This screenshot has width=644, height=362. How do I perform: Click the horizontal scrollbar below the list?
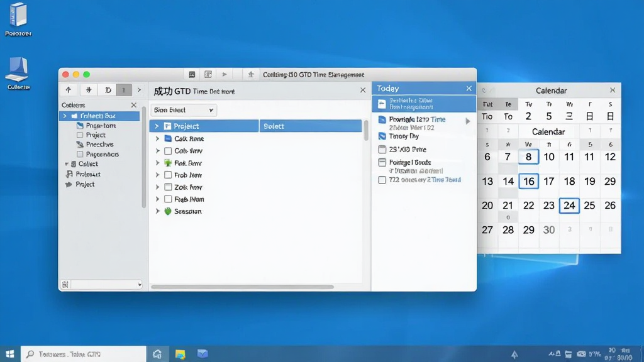coord(242,287)
